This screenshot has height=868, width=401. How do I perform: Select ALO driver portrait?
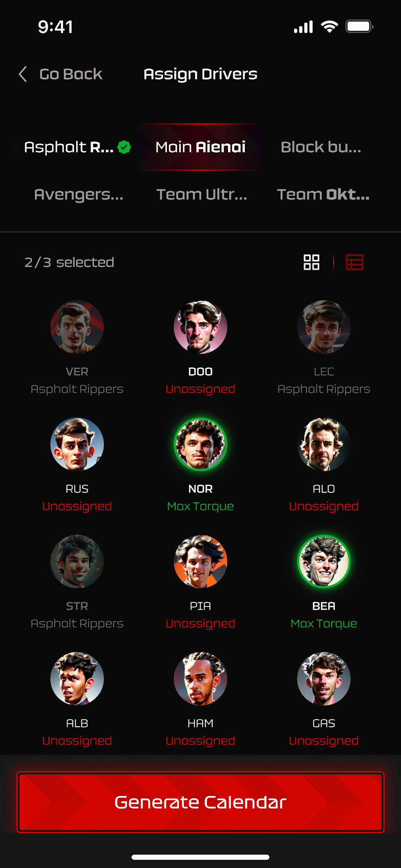pyautogui.click(x=324, y=444)
